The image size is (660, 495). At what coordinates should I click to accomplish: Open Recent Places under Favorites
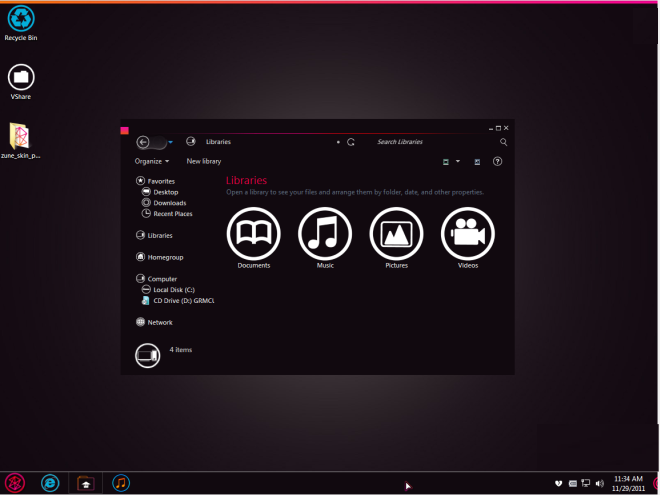coord(167,214)
